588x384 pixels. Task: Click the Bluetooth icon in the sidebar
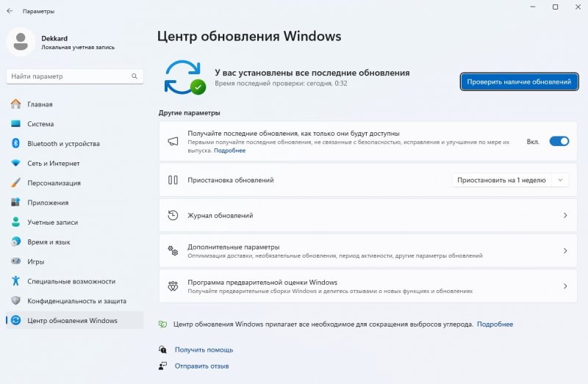click(x=15, y=144)
